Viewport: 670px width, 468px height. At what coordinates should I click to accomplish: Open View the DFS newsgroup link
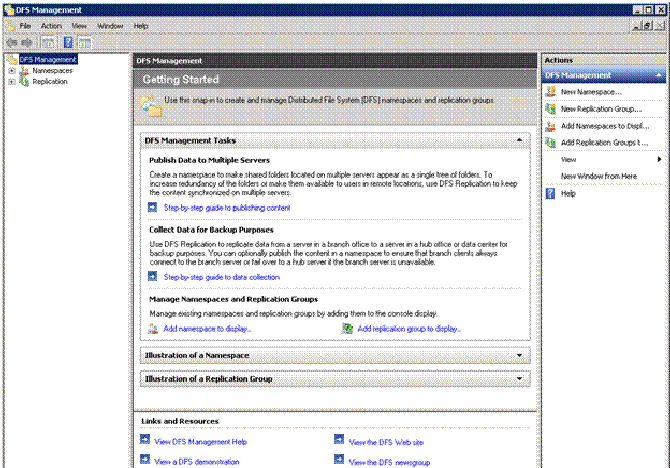pos(389,462)
